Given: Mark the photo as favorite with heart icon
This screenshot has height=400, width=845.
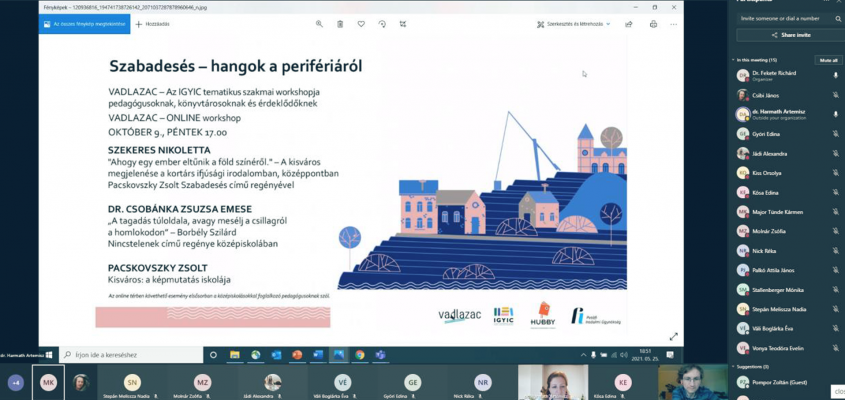Looking at the screenshot, I should [362, 23].
